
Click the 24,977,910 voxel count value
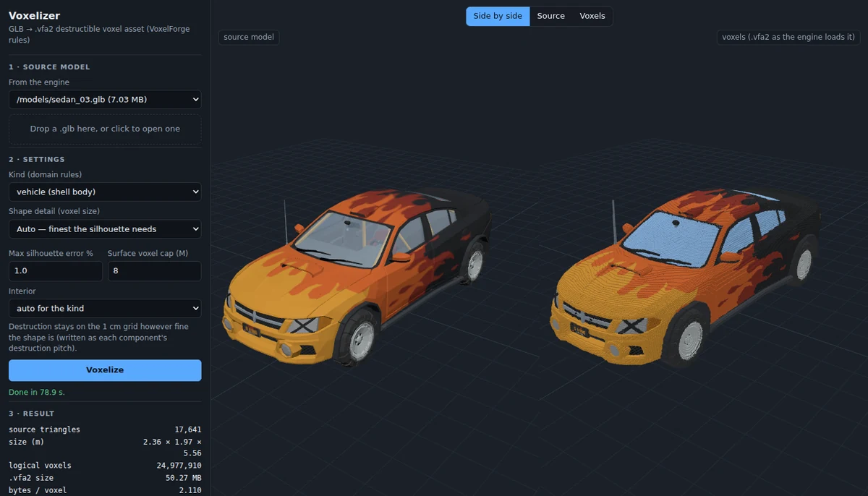(x=179, y=466)
